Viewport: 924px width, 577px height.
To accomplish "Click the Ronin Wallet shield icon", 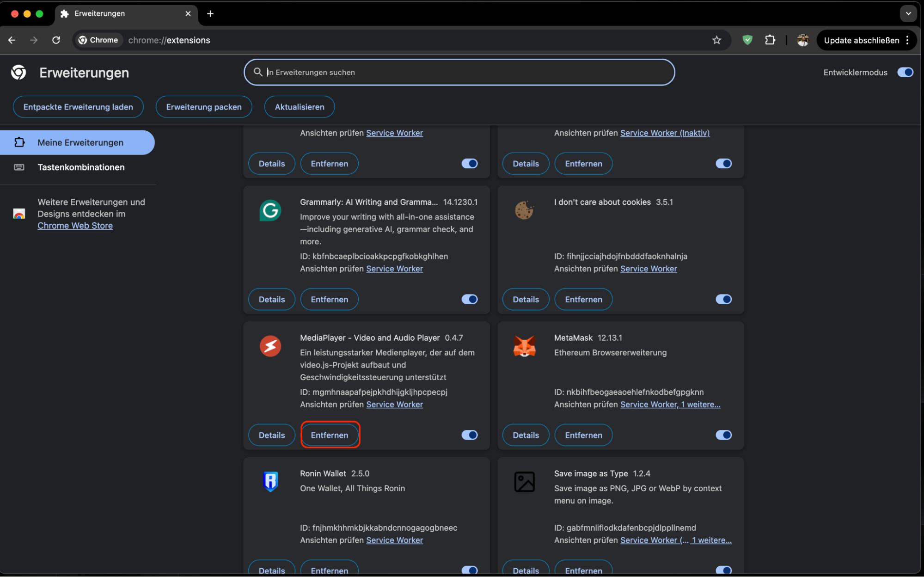I will [x=270, y=482].
